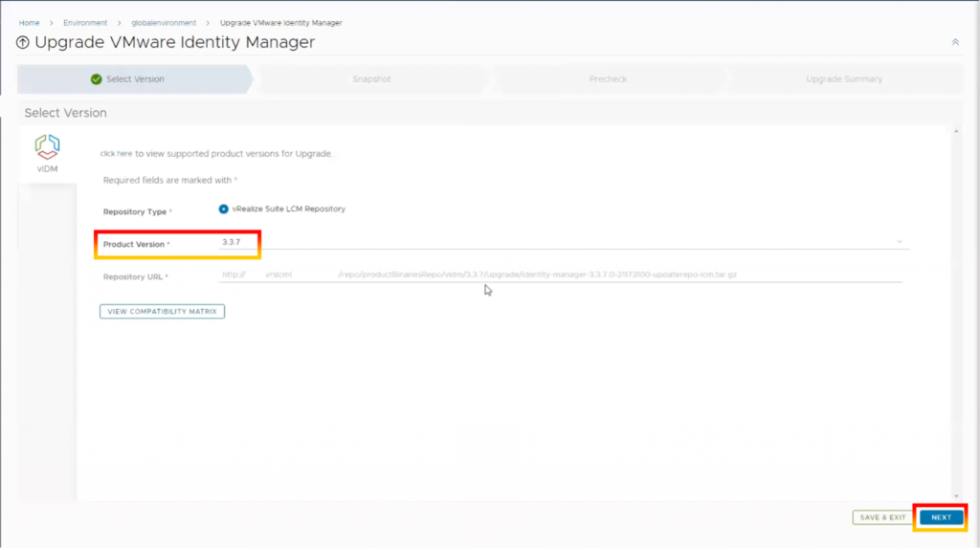Click the vIDM product icon
The image size is (980, 550).
47,147
